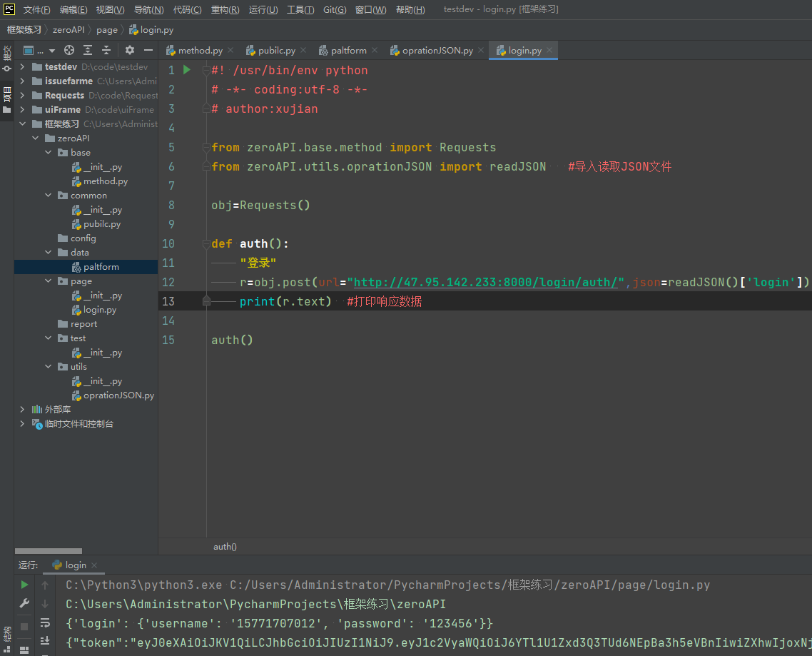Rerun login with green play button
Viewport: 812px width, 656px height.
25,585
